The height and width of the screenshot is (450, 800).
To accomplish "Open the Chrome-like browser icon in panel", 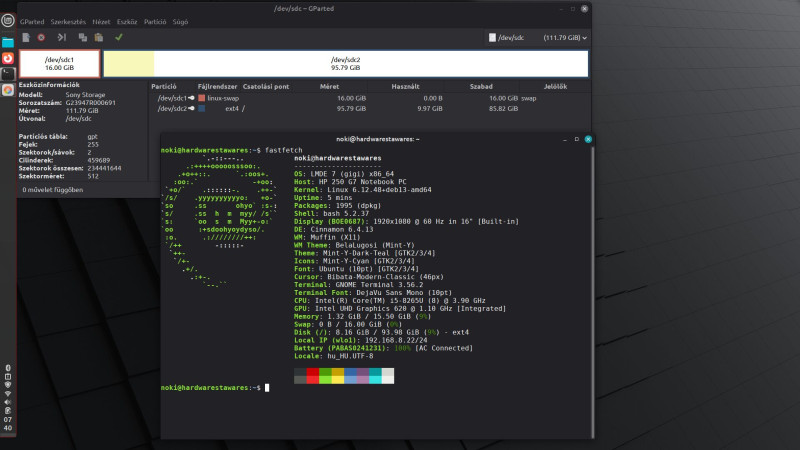I will tap(8, 90).
